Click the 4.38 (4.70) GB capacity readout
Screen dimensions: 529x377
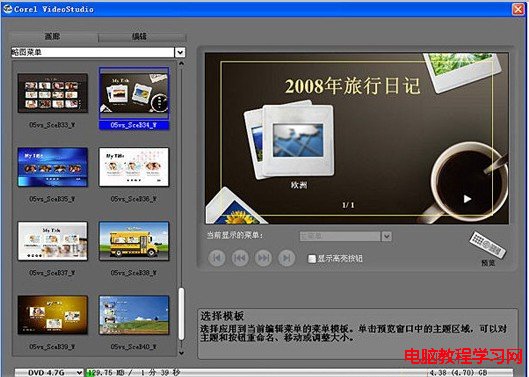click(459, 373)
